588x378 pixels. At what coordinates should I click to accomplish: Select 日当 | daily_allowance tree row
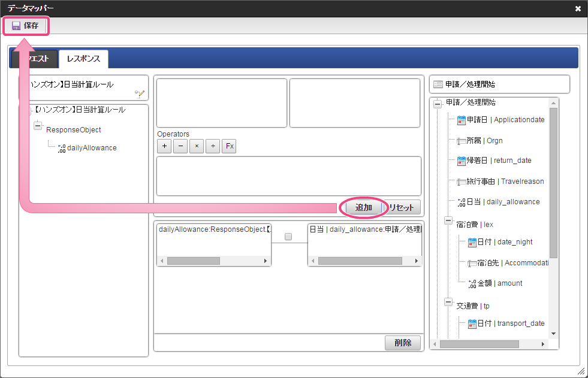coord(503,202)
